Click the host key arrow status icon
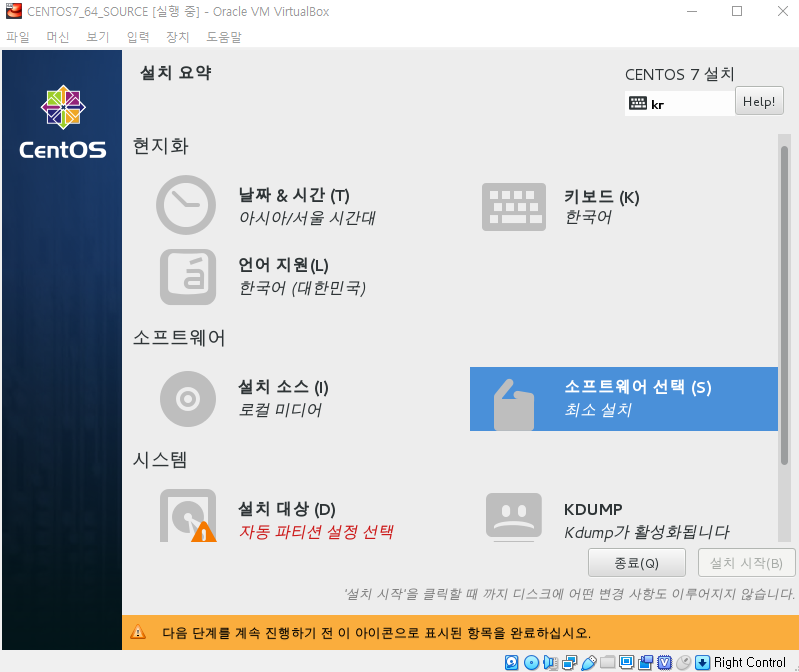This screenshot has width=799, height=672. click(702, 662)
